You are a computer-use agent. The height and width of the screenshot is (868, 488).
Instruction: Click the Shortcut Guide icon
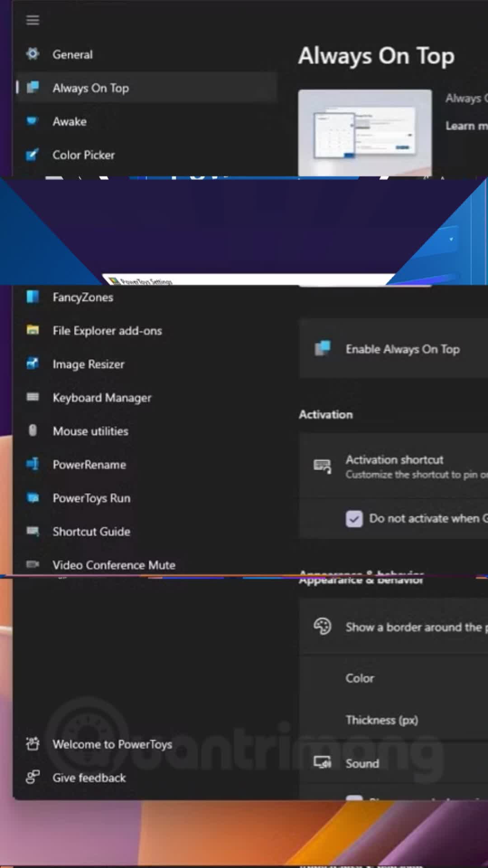point(33,531)
